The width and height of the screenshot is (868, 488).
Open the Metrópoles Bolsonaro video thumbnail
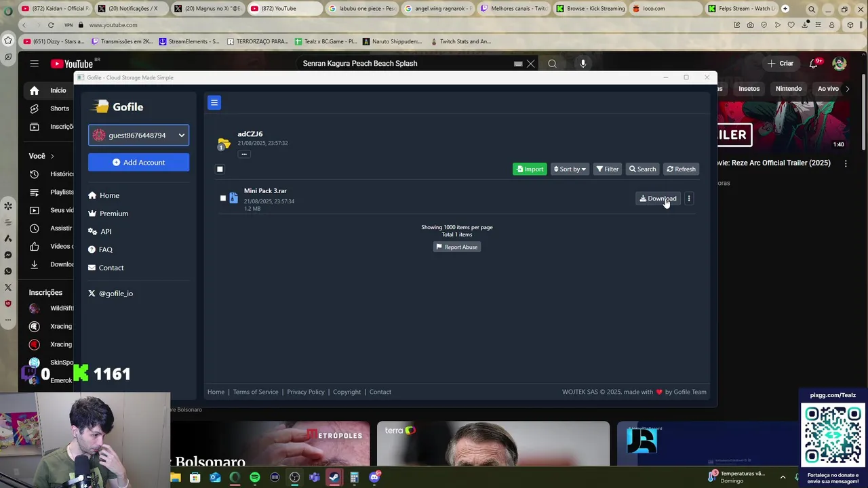(270, 444)
